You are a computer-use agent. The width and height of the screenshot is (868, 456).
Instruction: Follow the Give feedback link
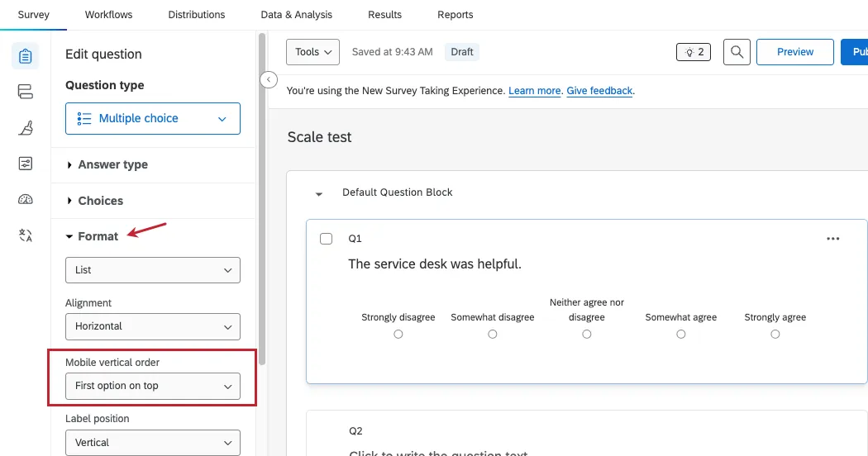click(x=599, y=91)
